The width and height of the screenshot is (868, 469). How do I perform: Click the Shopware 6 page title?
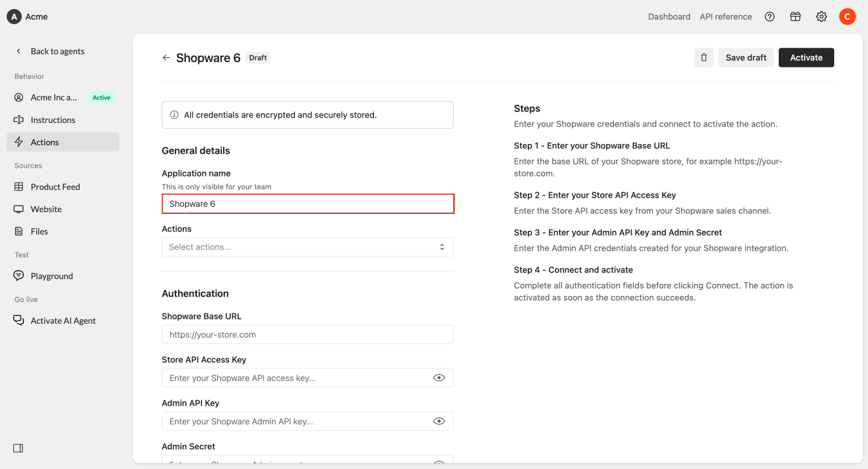208,58
